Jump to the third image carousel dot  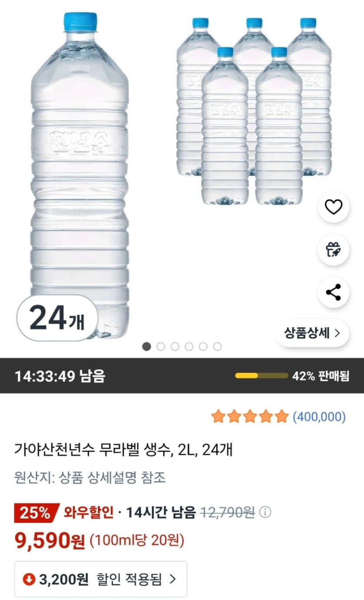point(175,347)
